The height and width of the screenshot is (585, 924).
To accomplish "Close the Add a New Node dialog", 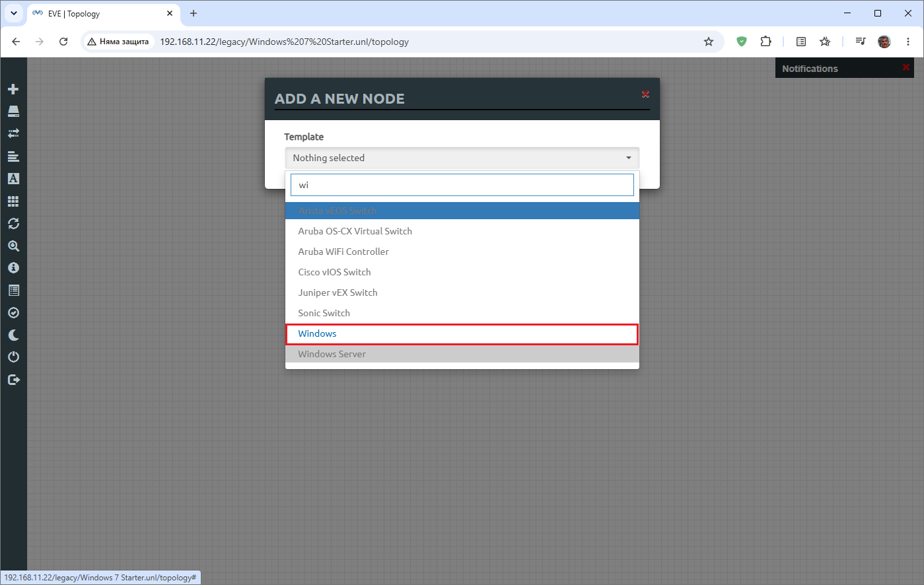I will [645, 94].
